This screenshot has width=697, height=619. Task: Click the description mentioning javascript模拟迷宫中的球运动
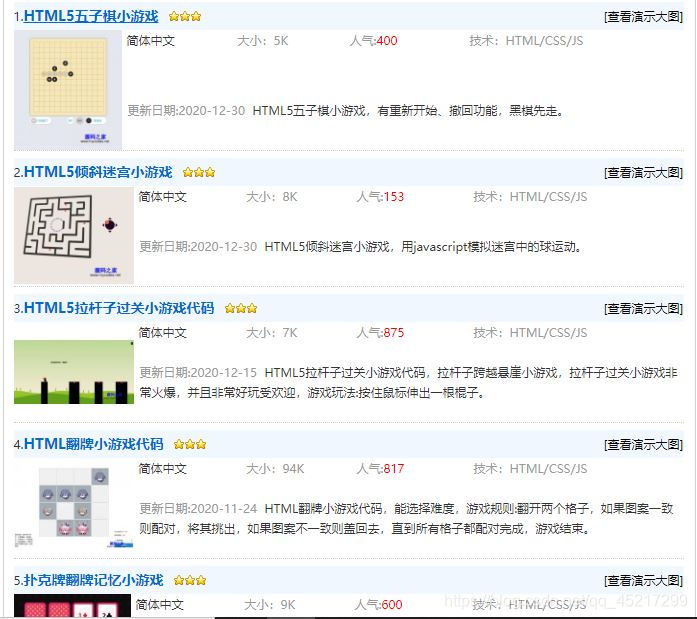coord(424,247)
